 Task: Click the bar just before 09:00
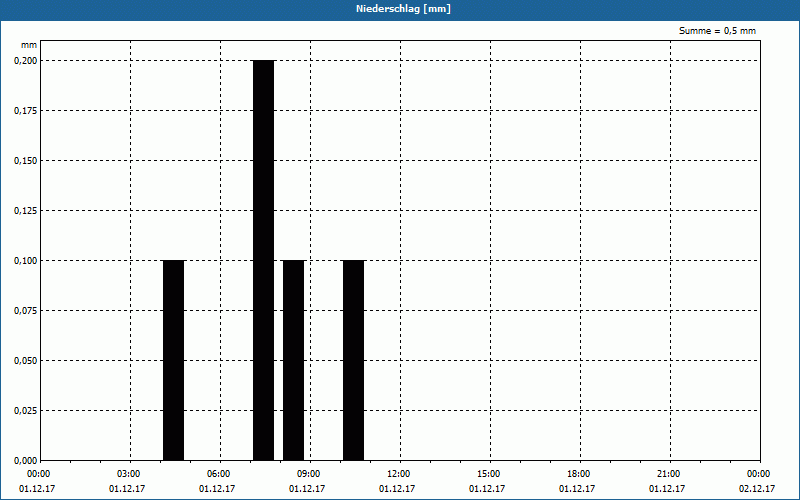point(293,360)
